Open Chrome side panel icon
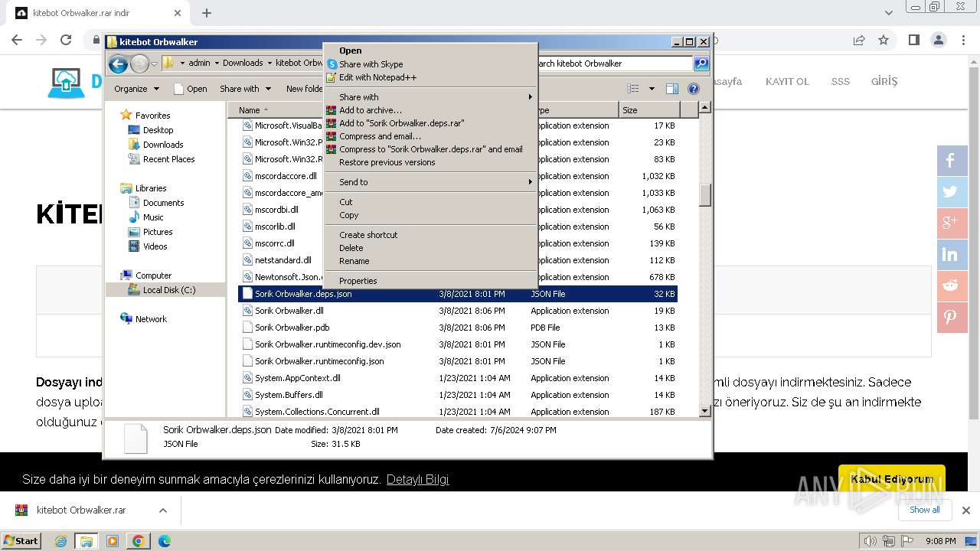 click(913, 40)
